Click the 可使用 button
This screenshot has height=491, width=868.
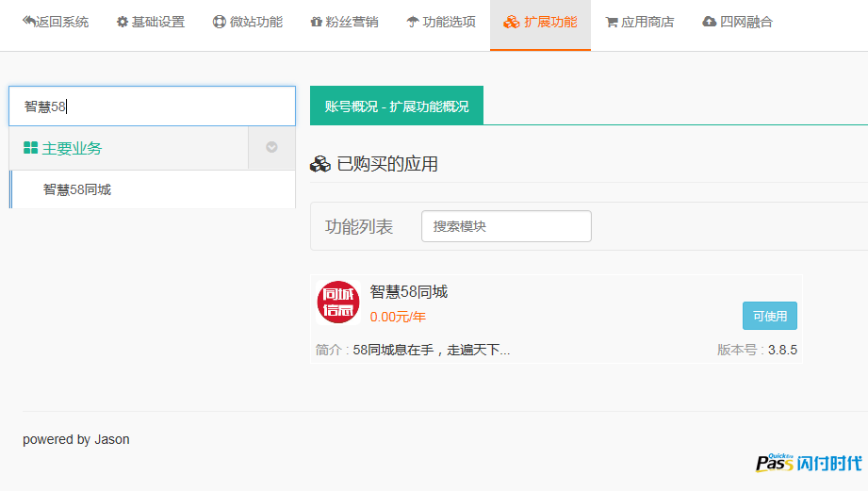769,316
